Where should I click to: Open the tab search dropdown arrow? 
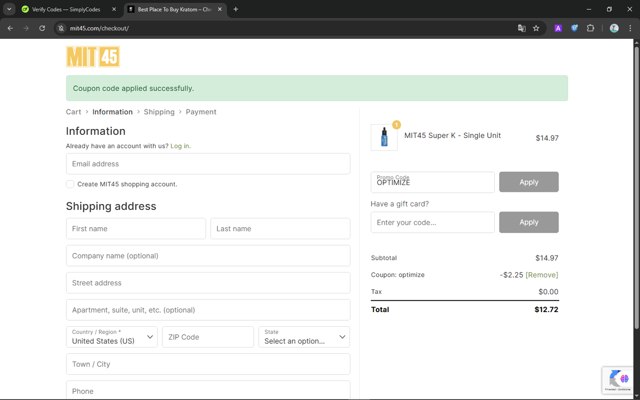click(9, 9)
